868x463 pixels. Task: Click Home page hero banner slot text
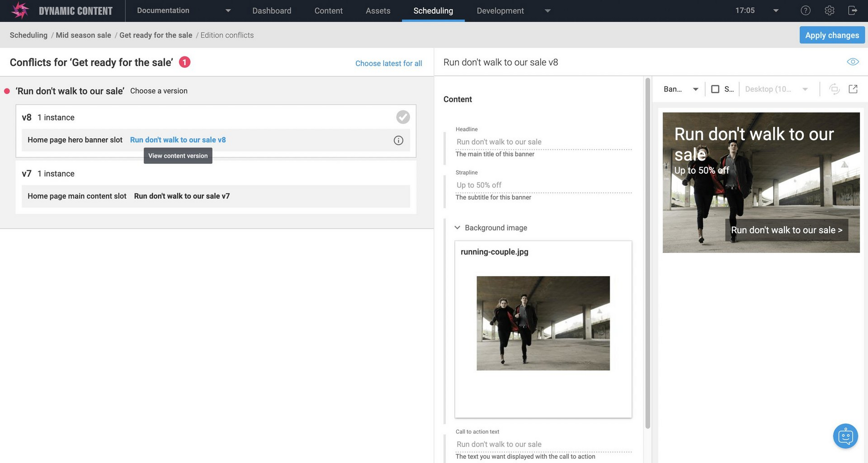[x=75, y=140]
